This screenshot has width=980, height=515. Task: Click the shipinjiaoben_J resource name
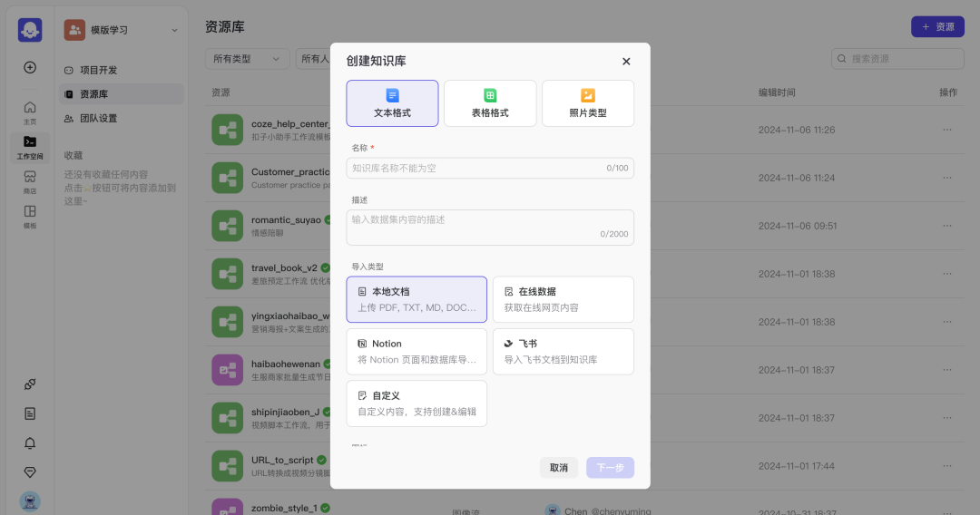point(286,412)
